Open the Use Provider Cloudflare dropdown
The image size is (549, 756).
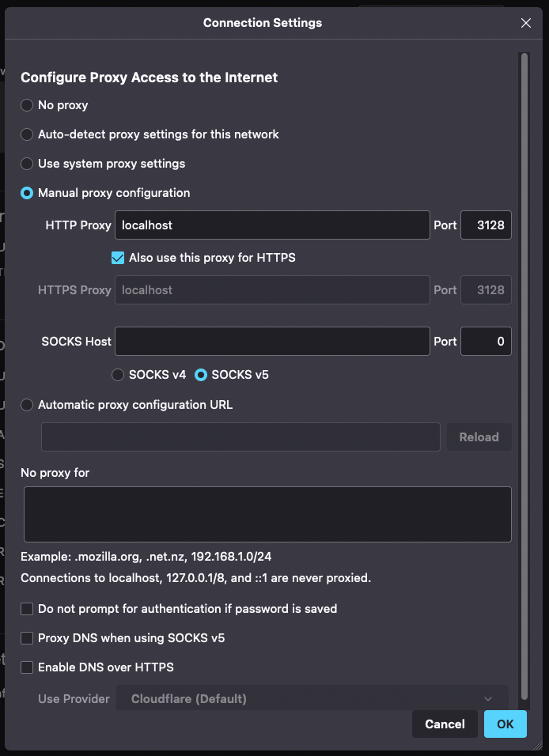(x=312, y=699)
